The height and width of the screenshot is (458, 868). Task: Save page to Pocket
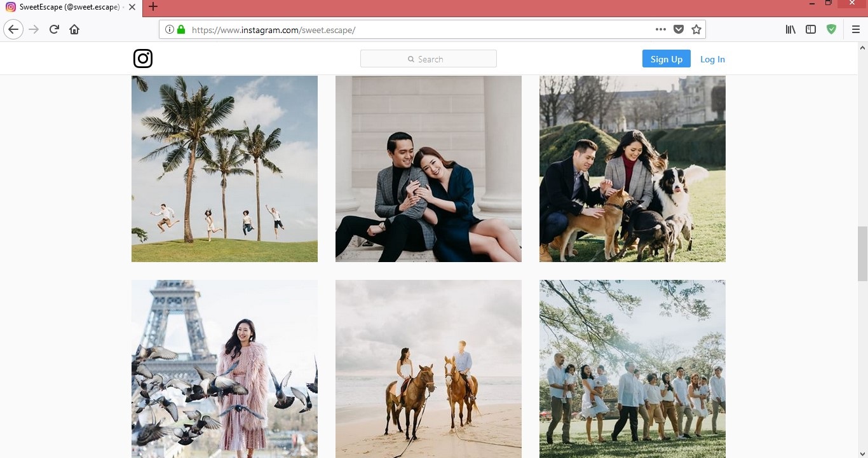pos(679,29)
